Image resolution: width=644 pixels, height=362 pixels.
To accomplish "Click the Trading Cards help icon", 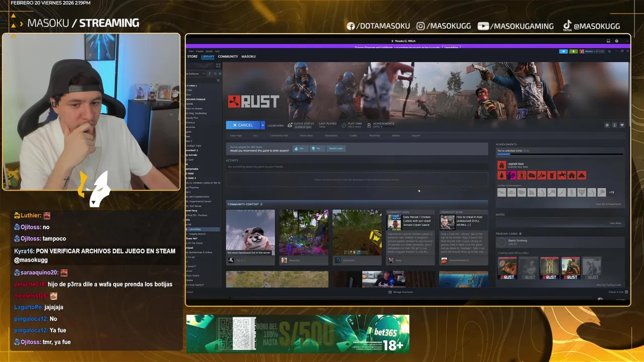I will (520, 234).
